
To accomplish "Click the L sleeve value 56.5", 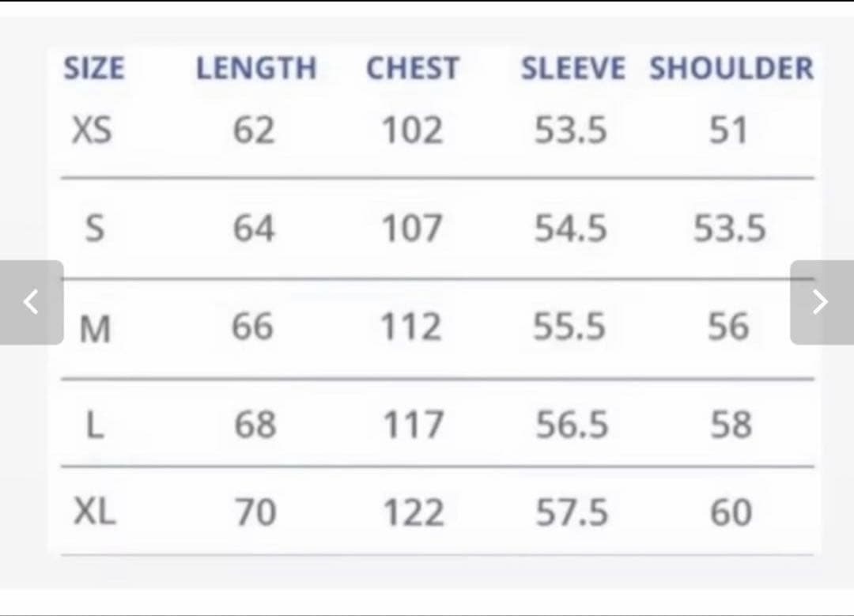I will click(572, 425).
